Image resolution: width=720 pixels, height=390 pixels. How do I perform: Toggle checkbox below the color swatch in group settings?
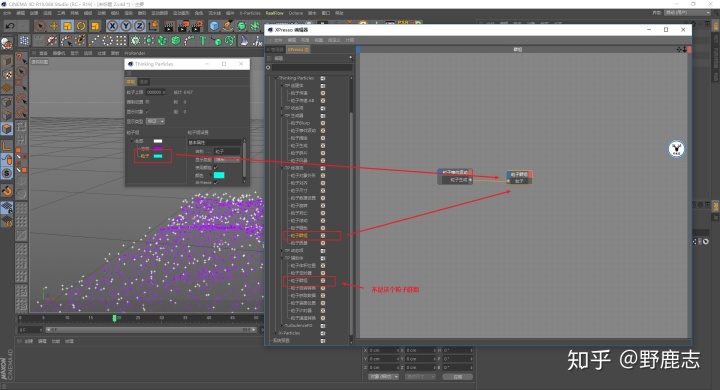point(216,182)
